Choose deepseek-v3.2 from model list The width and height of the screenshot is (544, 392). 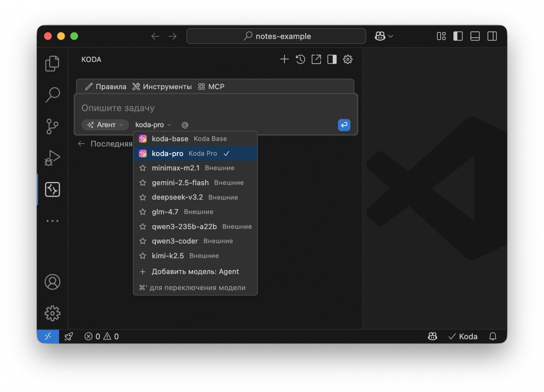(177, 197)
